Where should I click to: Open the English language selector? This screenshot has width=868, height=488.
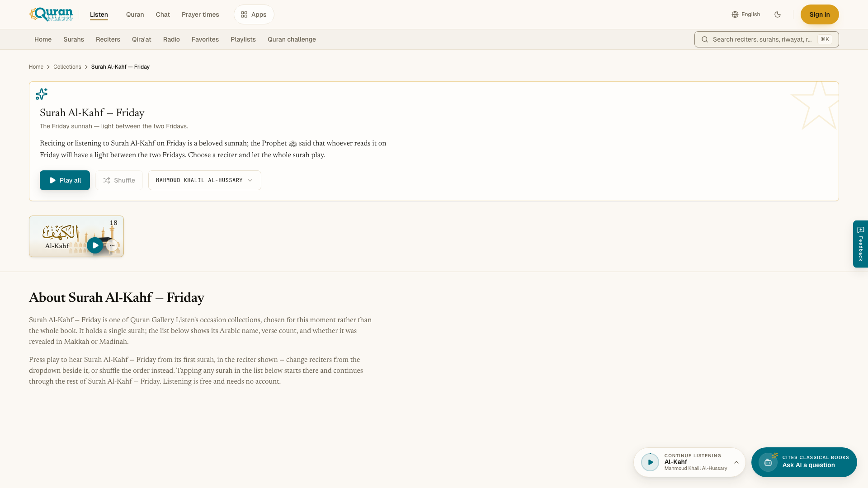[x=746, y=14]
